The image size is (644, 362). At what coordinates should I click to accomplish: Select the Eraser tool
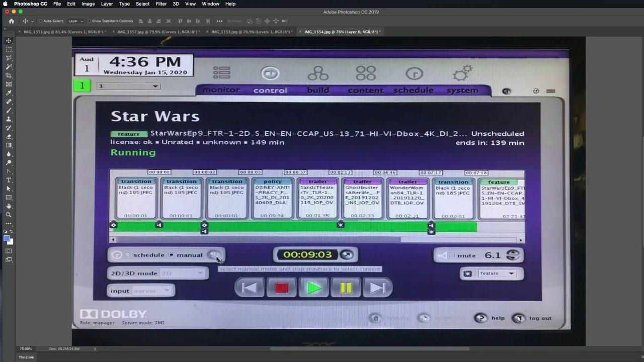pyautogui.click(x=9, y=136)
